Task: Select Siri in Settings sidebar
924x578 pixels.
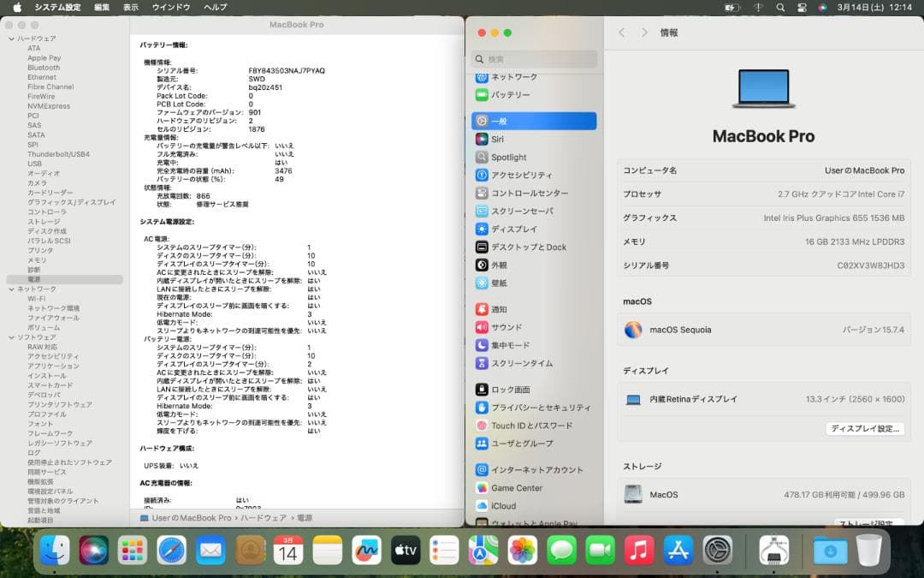Action: [x=535, y=140]
